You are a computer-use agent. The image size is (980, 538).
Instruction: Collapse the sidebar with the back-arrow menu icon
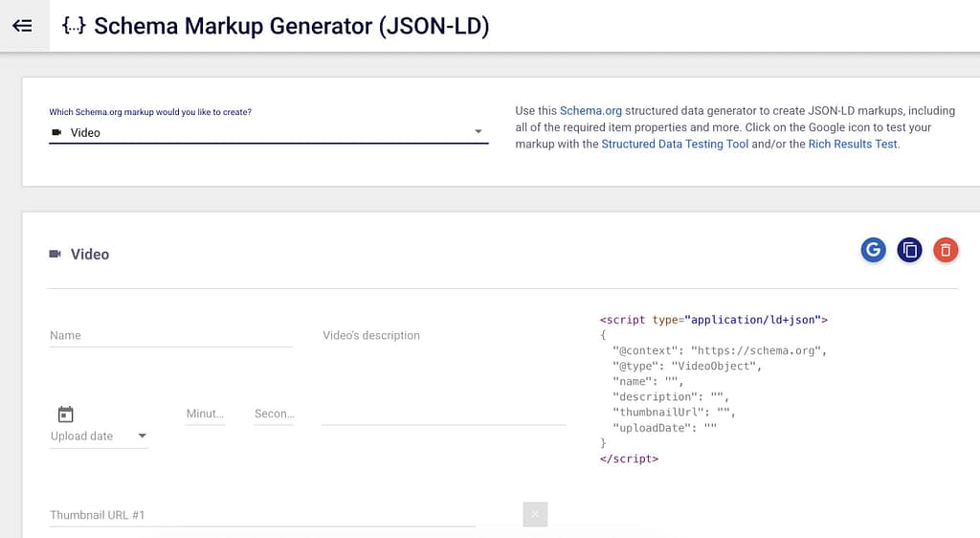[x=23, y=26]
